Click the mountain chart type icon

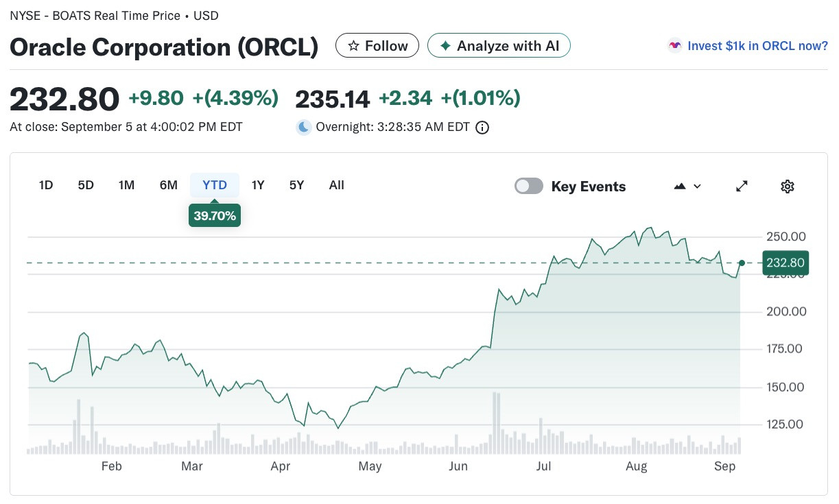681,186
